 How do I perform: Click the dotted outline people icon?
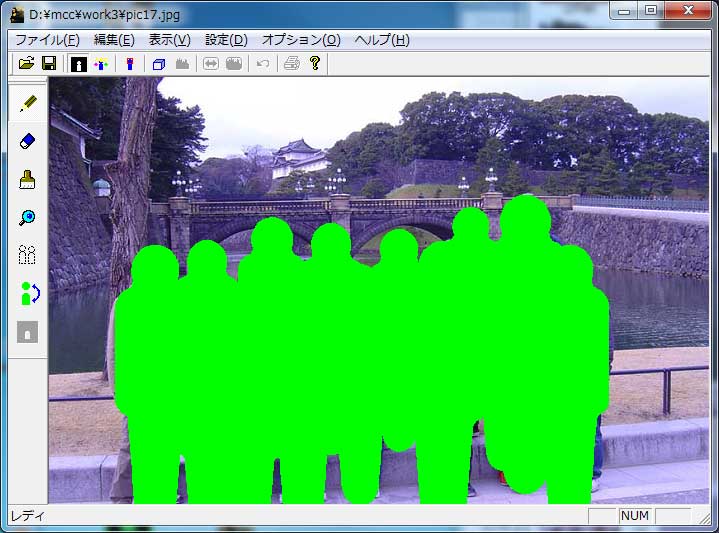tap(27, 255)
